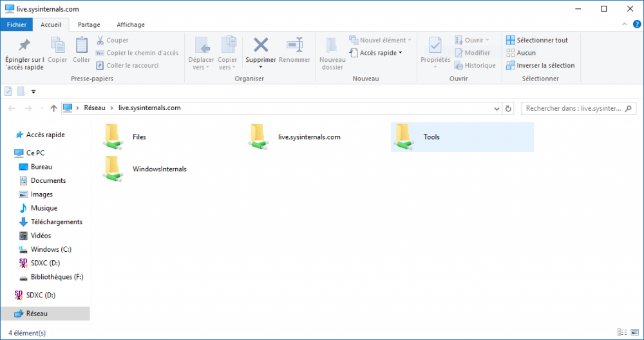
Task: Select Réseau in navigation pane
Action: point(45,314)
